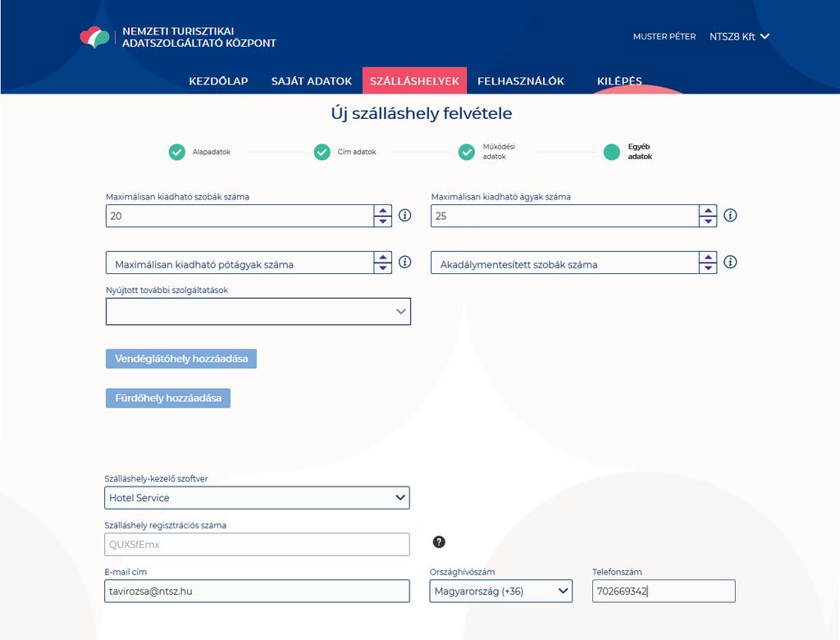Open Országhívószám country code dropdown
Screen dimensions: 840x640
(x=501, y=592)
